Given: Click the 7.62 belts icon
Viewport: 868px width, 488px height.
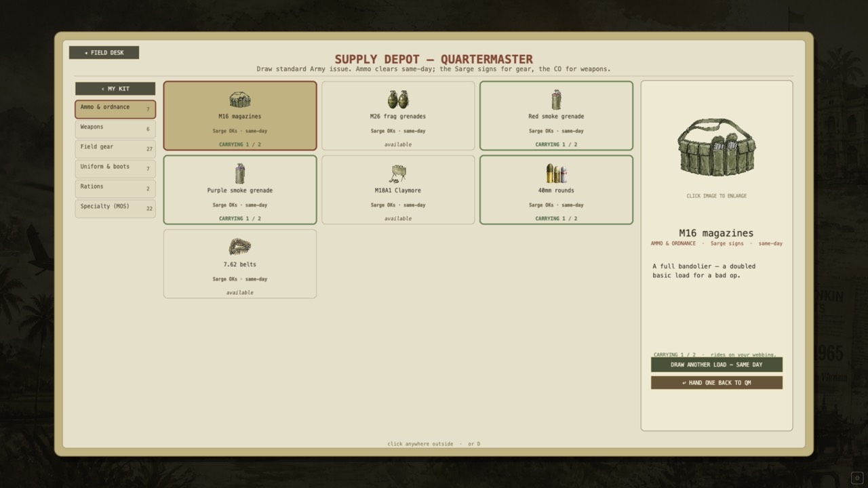Looking at the screenshot, I should point(239,247).
